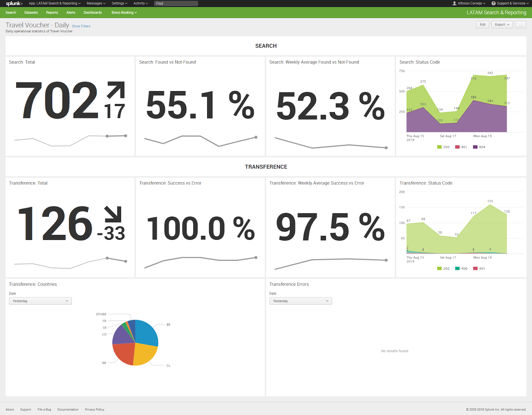Click the 702 Search Total value
Image resolution: width=532 pixels, height=415 pixels.
point(57,100)
